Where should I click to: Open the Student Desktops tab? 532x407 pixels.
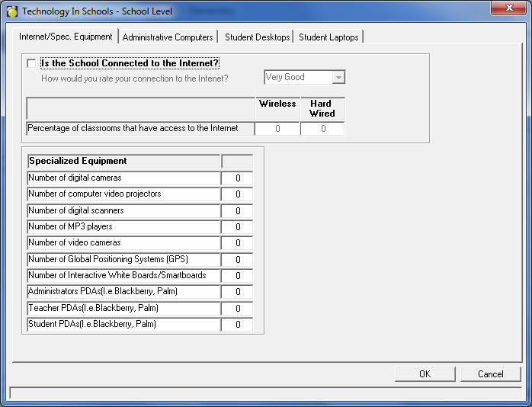257,37
